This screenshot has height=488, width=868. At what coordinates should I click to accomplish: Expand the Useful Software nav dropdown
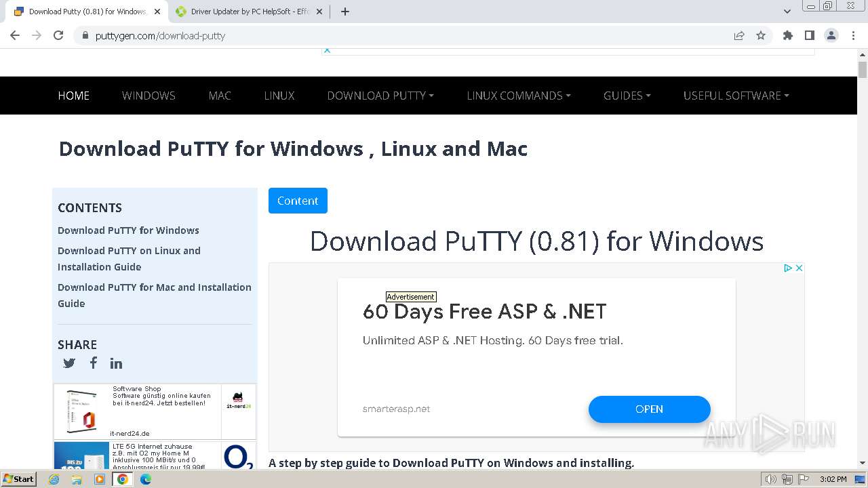pyautogui.click(x=736, y=96)
